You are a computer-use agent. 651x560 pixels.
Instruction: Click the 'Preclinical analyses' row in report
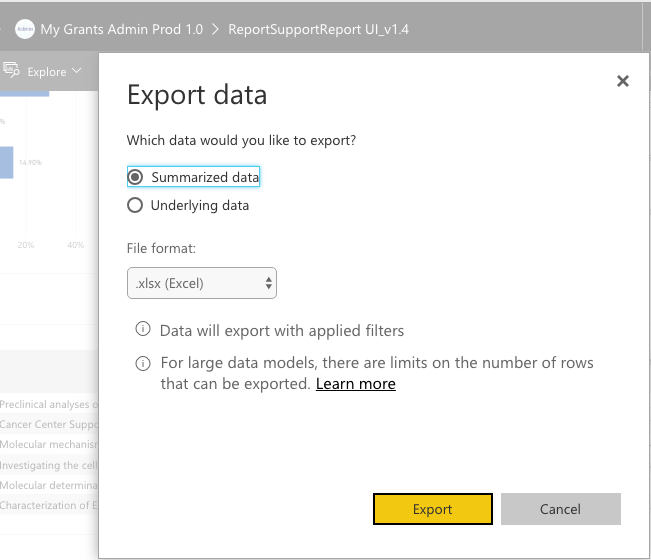click(49, 404)
